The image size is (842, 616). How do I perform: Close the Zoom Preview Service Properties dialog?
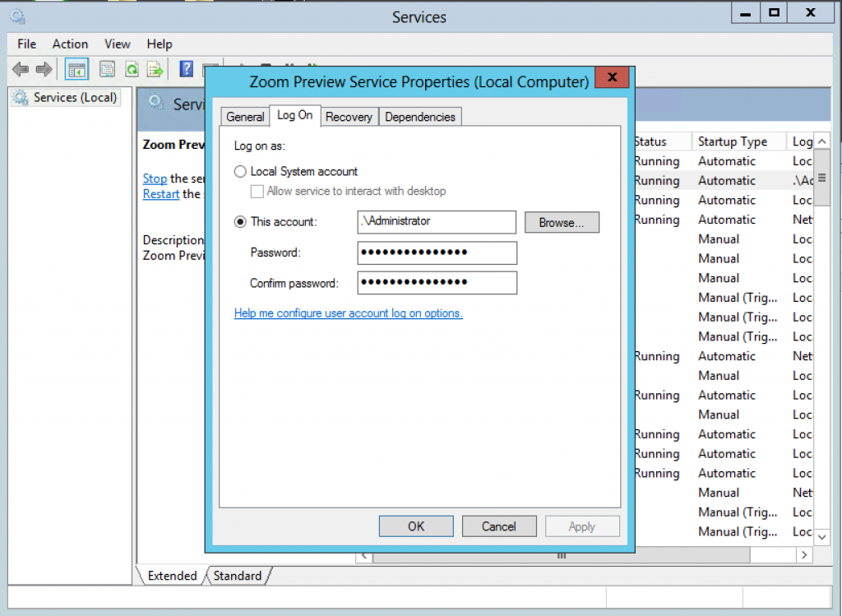pos(612,77)
